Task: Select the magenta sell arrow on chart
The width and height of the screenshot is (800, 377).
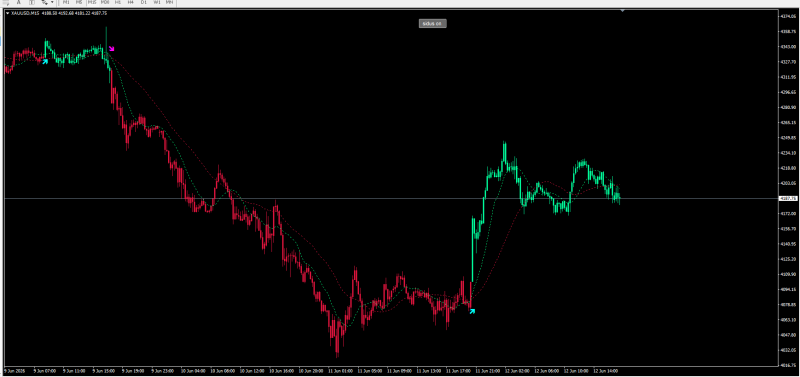Action: (112, 48)
